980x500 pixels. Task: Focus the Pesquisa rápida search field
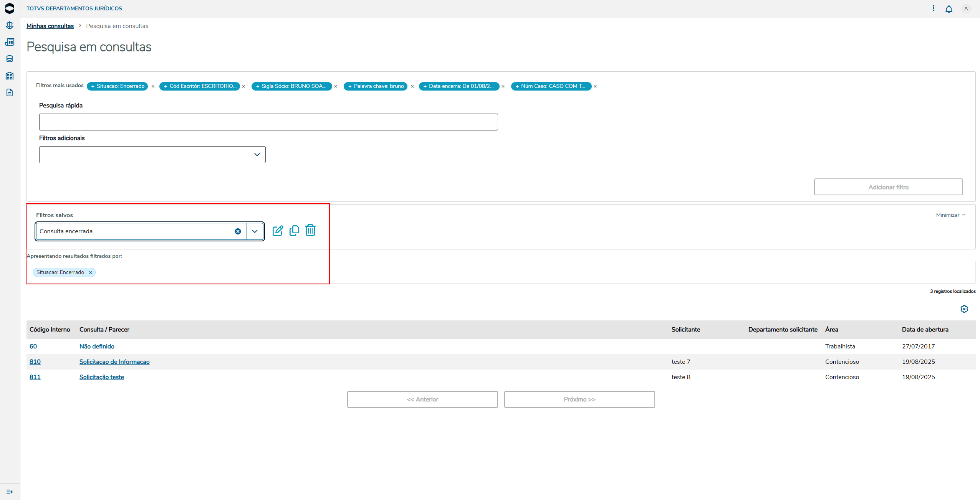(x=268, y=122)
